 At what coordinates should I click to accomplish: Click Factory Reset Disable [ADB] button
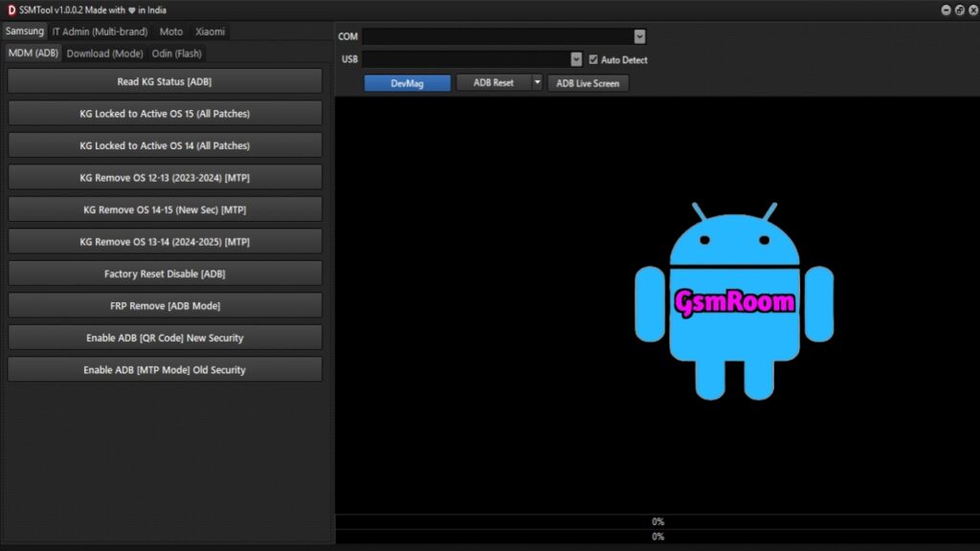[x=165, y=274]
